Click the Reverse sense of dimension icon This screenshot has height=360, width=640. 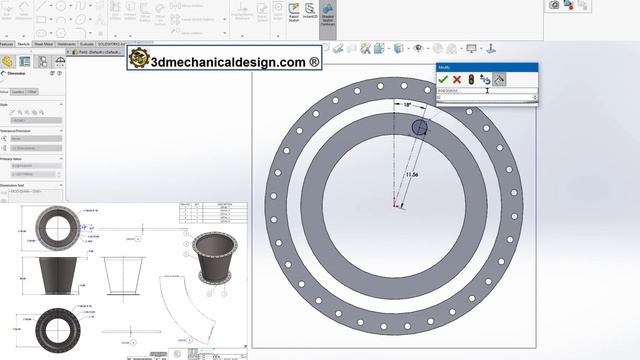tap(485, 80)
